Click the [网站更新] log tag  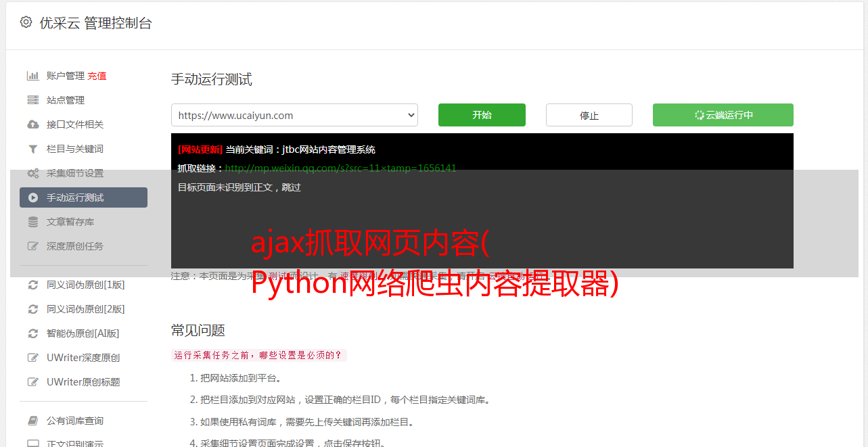200,149
